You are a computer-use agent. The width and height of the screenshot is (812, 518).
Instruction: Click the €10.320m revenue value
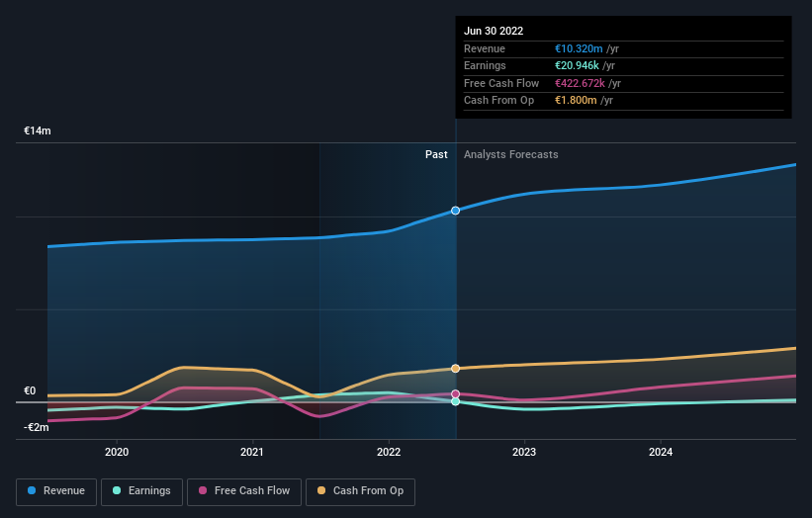(x=579, y=48)
